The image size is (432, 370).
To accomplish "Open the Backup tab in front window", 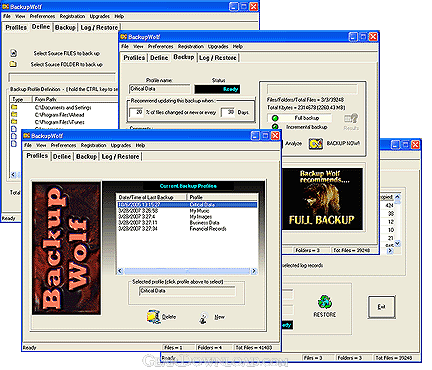I will pos(86,156).
